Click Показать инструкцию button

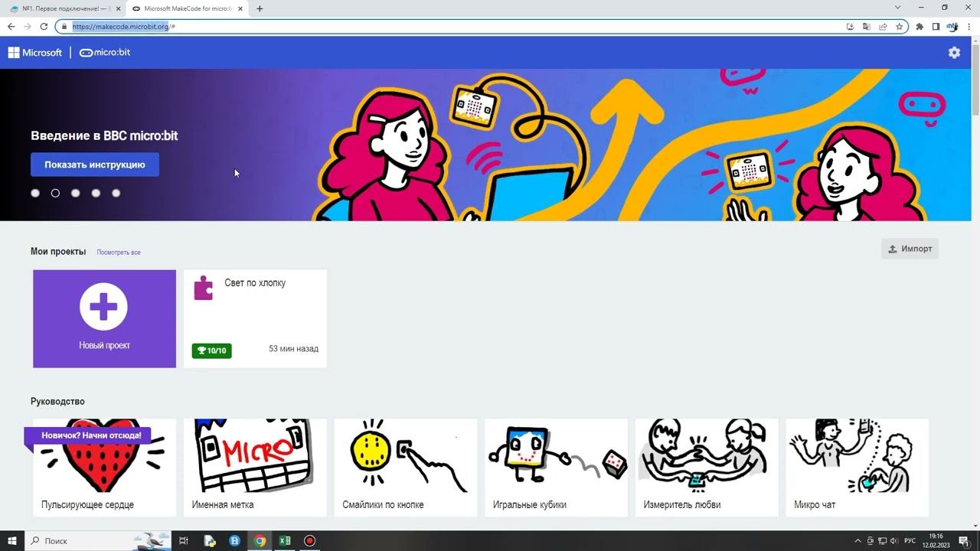click(x=95, y=165)
